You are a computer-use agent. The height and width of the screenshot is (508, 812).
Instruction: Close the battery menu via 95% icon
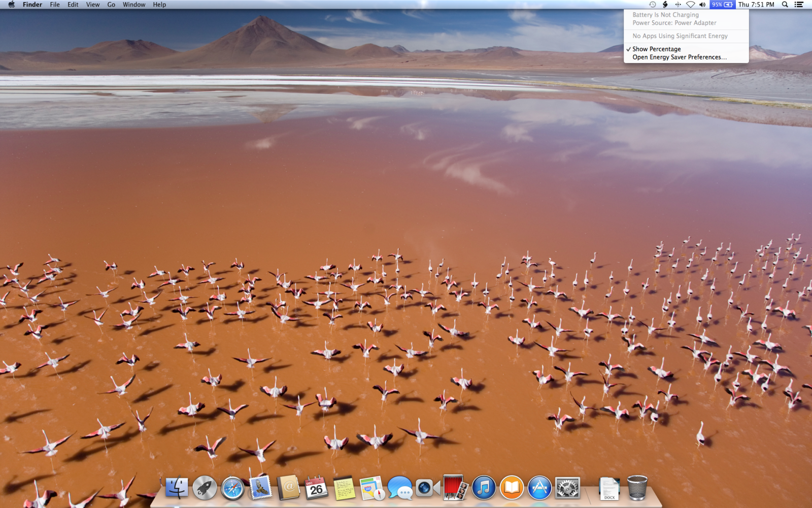[722, 5]
